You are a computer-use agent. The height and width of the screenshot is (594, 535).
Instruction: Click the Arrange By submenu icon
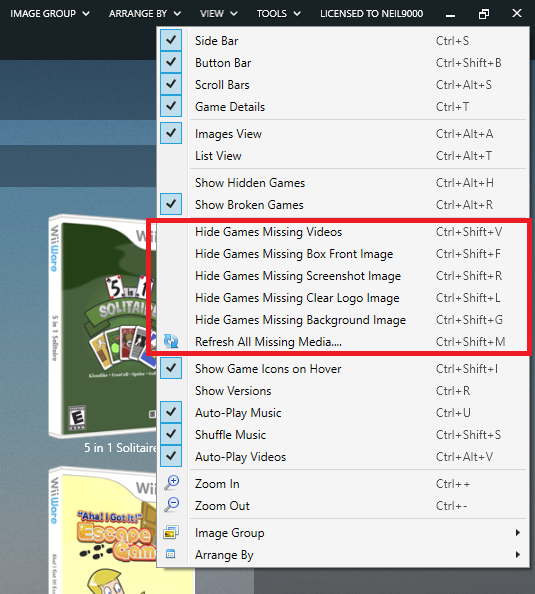click(x=171, y=554)
